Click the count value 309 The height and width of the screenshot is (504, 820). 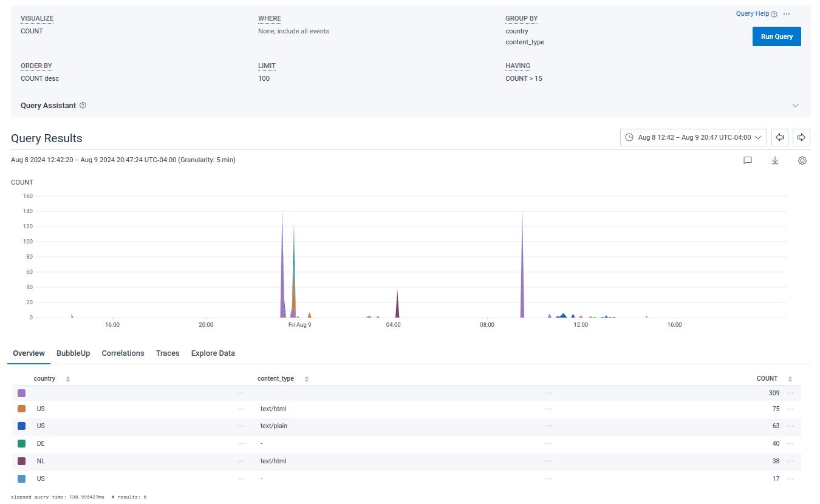(x=774, y=393)
